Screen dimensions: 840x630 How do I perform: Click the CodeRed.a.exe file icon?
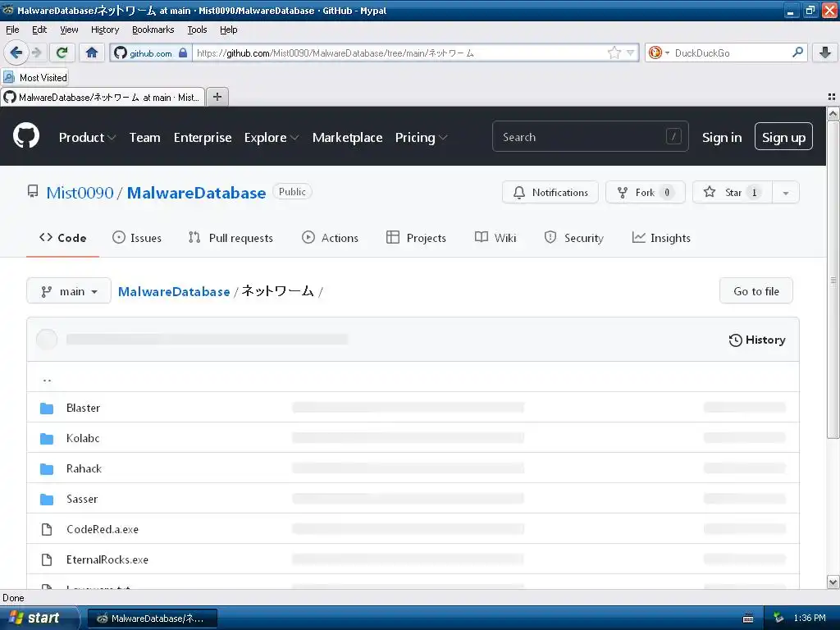click(x=47, y=529)
